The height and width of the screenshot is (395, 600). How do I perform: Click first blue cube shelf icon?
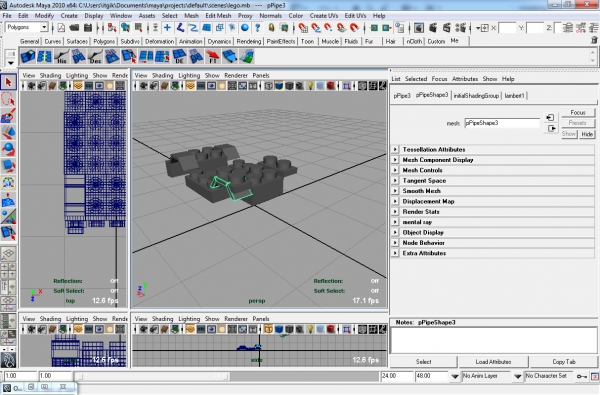[28, 57]
